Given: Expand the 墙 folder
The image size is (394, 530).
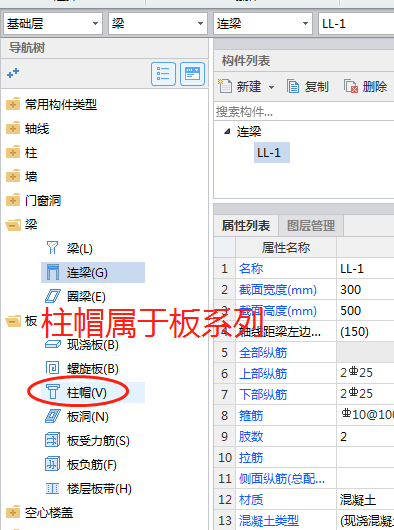Looking at the screenshot, I should click(x=13, y=176).
